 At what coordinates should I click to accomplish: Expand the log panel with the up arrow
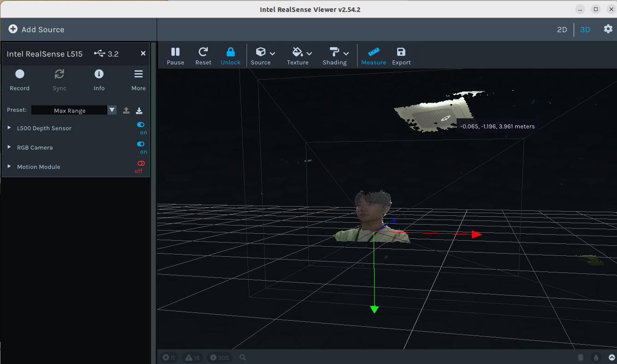tap(612, 358)
